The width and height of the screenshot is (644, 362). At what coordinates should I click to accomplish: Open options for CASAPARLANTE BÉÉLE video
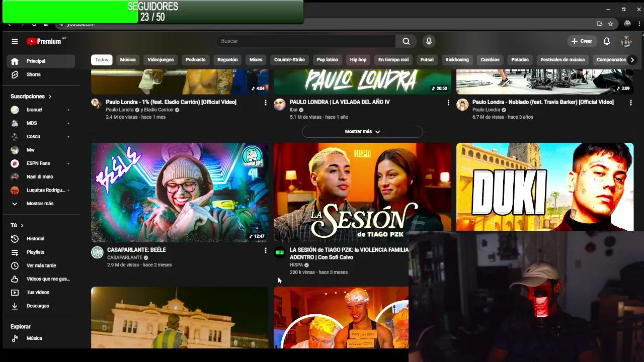pos(266,250)
